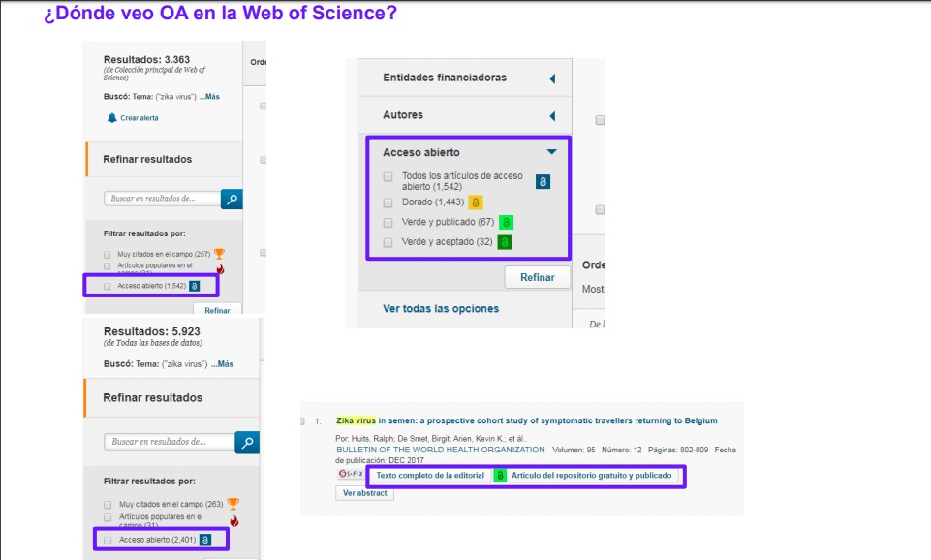
Task: Click the Entidades financiadoras label
Action: [445, 78]
